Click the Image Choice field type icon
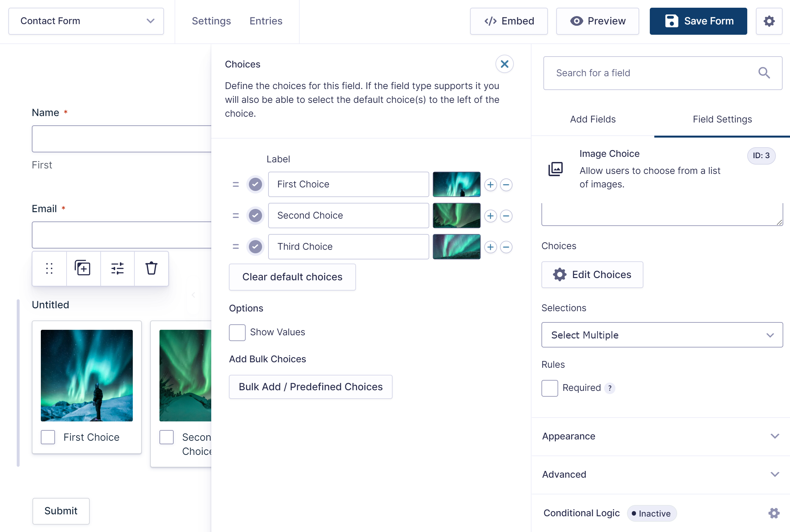The image size is (790, 532). [x=556, y=169]
